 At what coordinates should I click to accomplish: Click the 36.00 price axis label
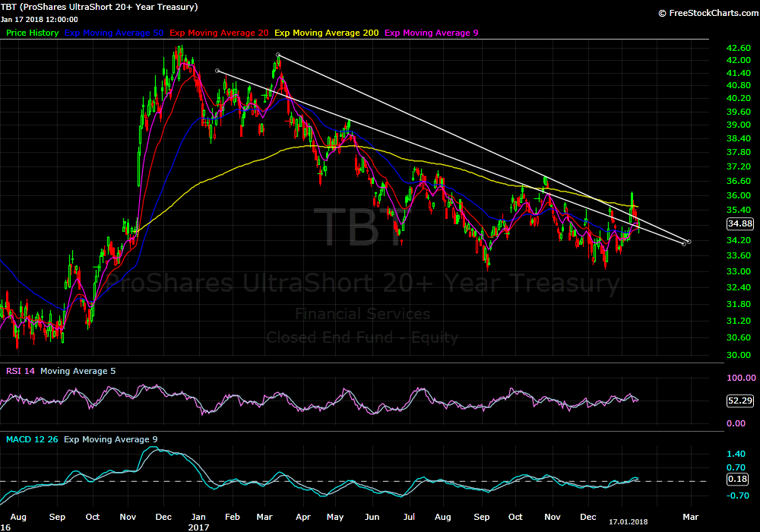tap(739, 195)
